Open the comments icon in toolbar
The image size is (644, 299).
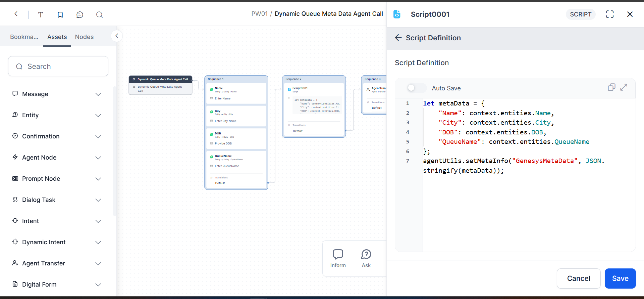(x=80, y=14)
